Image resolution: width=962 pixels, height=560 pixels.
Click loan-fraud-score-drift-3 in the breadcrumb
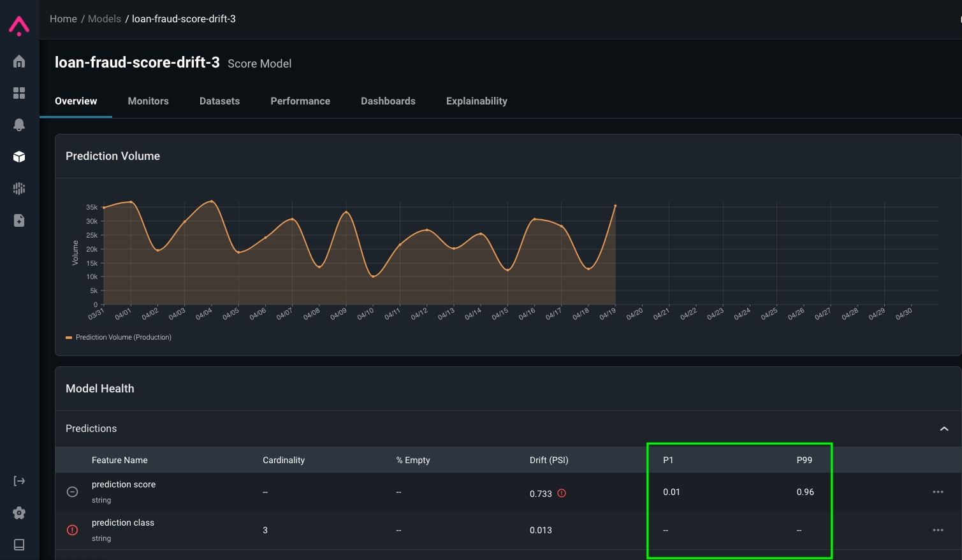pyautogui.click(x=184, y=19)
